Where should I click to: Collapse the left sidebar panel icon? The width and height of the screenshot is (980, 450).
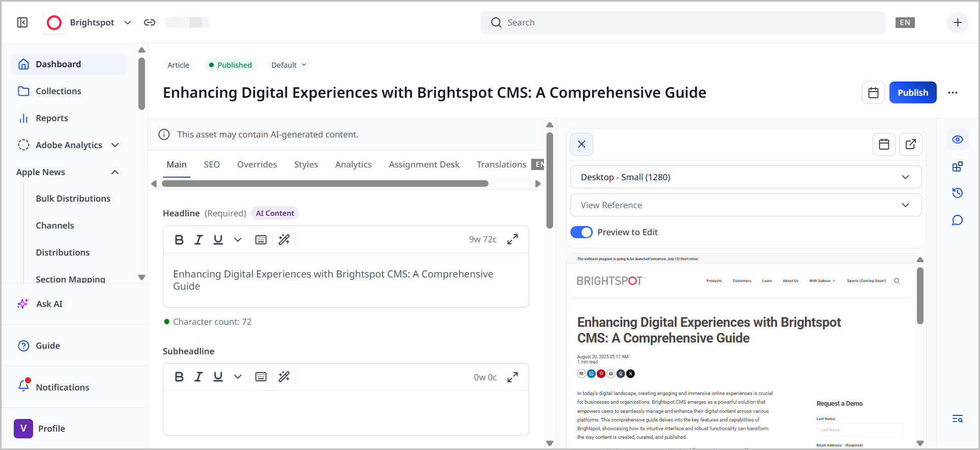tap(22, 22)
